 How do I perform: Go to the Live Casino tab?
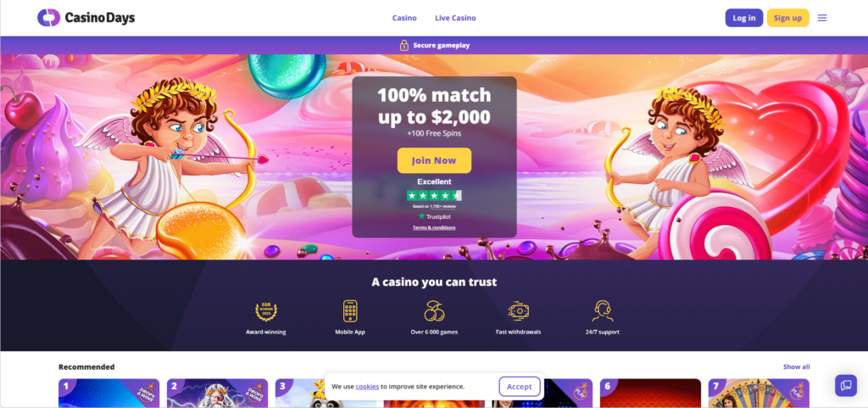(x=455, y=18)
